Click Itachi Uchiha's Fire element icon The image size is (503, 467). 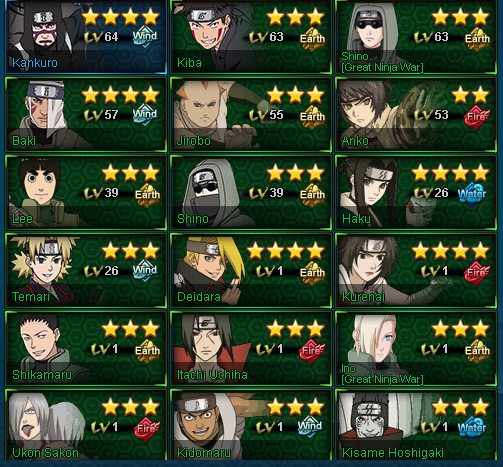point(312,351)
